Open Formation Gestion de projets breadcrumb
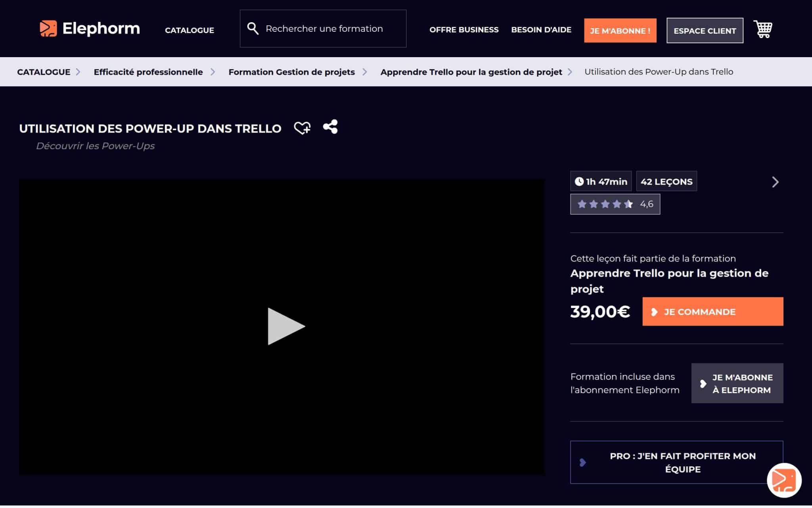Image resolution: width=812 pixels, height=508 pixels. point(291,72)
